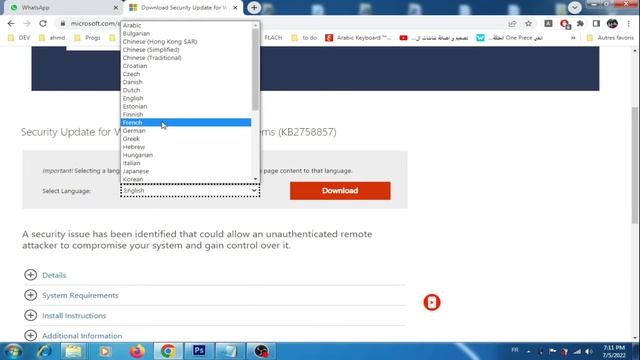Screen dimensions: 640x360
Task: Open the share page icon in address bar
Action: [x=512, y=24]
